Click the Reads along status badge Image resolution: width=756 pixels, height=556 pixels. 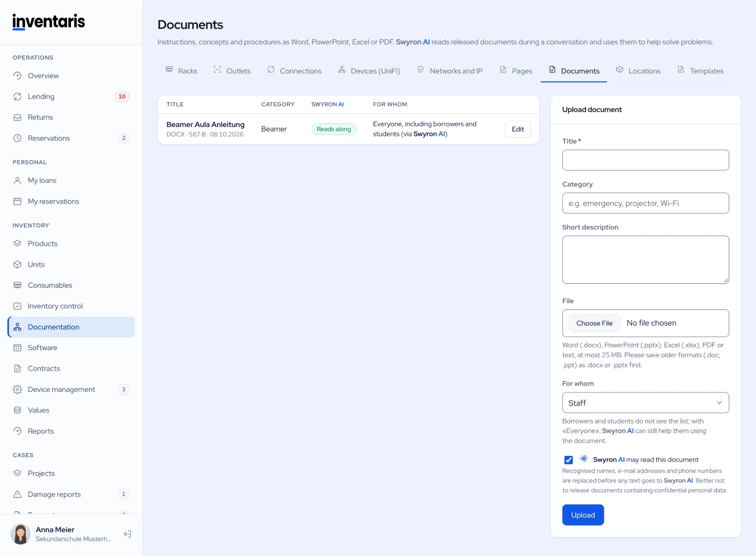coord(334,129)
